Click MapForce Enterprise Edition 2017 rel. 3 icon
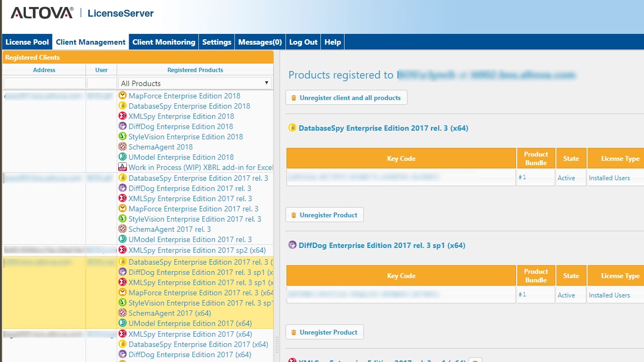This screenshot has width=644, height=362. [x=123, y=208]
